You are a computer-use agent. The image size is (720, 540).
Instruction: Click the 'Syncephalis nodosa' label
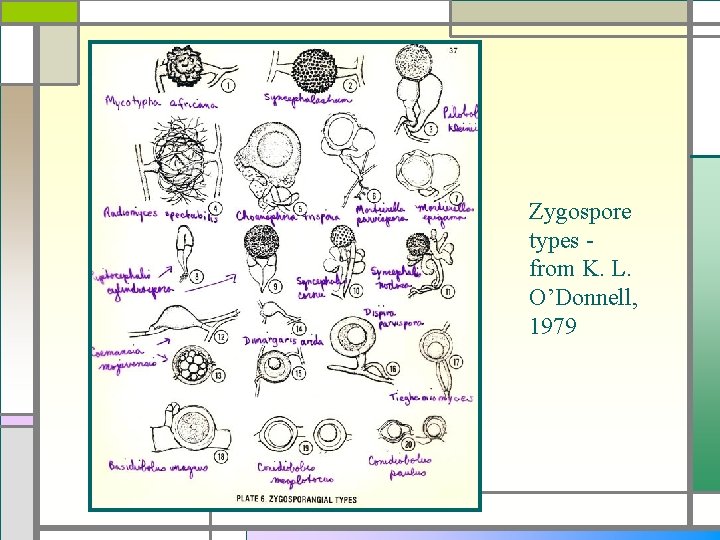click(x=395, y=278)
